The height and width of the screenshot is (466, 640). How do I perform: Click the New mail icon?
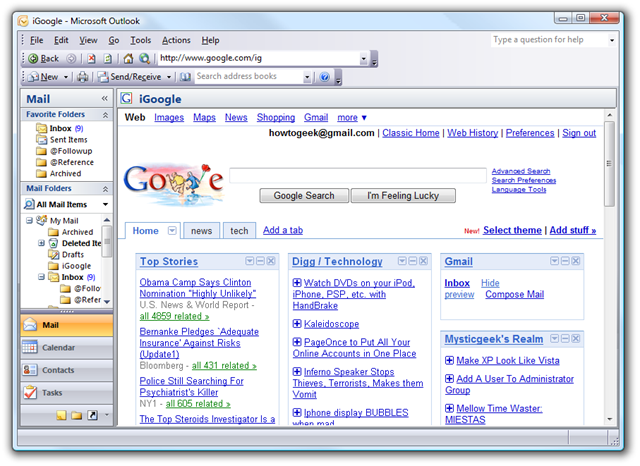click(33, 77)
